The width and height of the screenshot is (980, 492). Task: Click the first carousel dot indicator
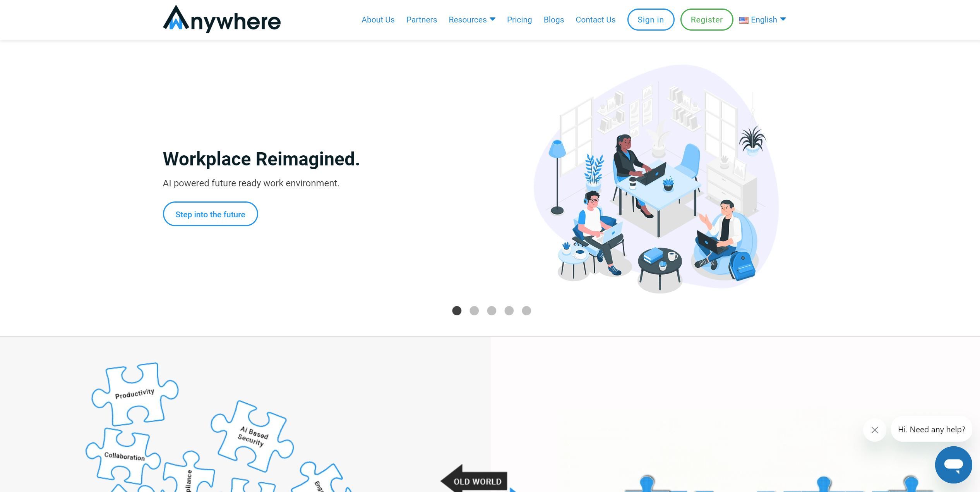[456, 310]
